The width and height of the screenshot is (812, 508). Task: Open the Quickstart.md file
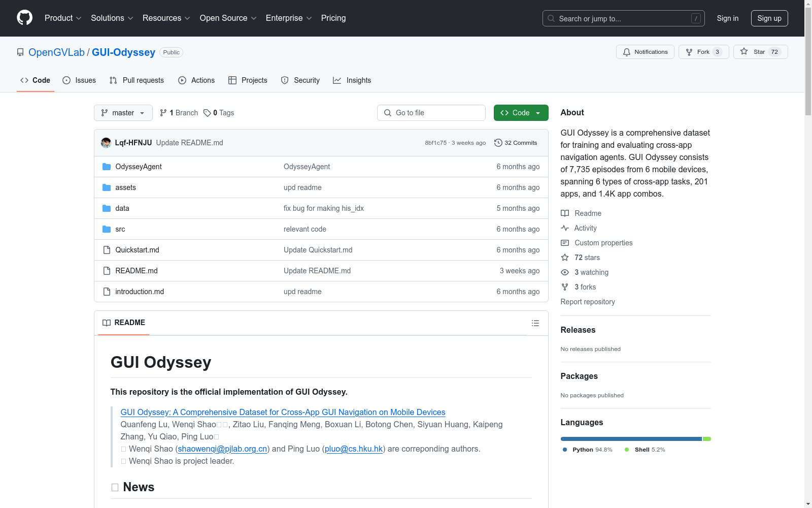(x=137, y=250)
